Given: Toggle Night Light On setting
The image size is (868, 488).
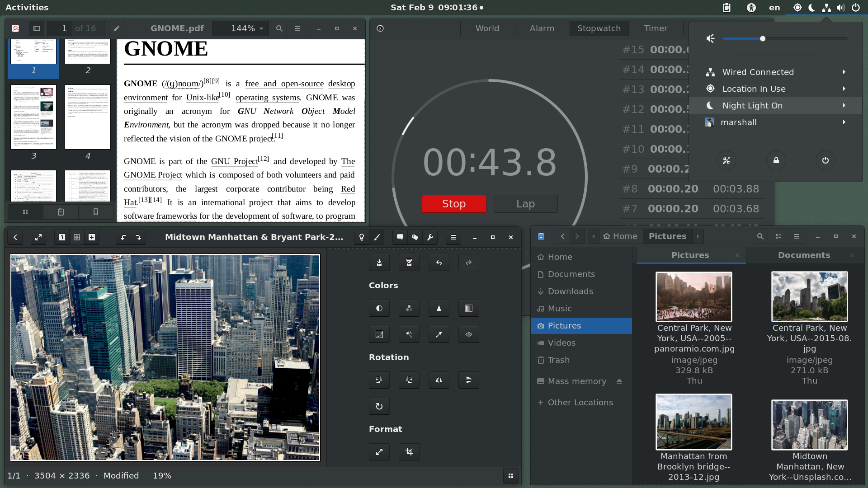Looking at the screenshot, I should (x=775, y=105).
